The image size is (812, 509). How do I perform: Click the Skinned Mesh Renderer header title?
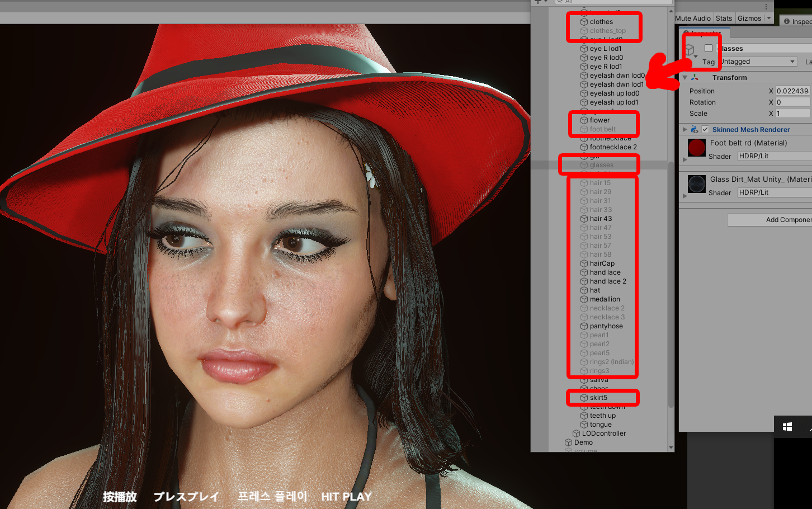751,129
